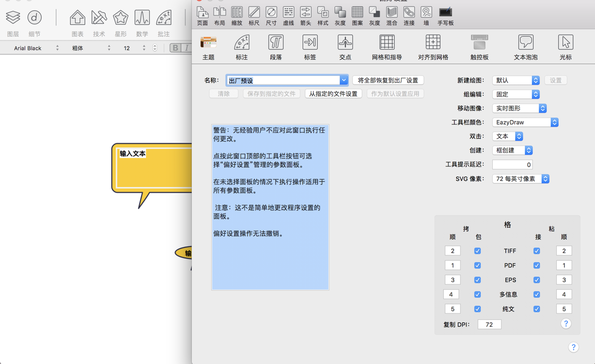
Task: Open the Arial Black font dropdown
Action: [36, 48]
